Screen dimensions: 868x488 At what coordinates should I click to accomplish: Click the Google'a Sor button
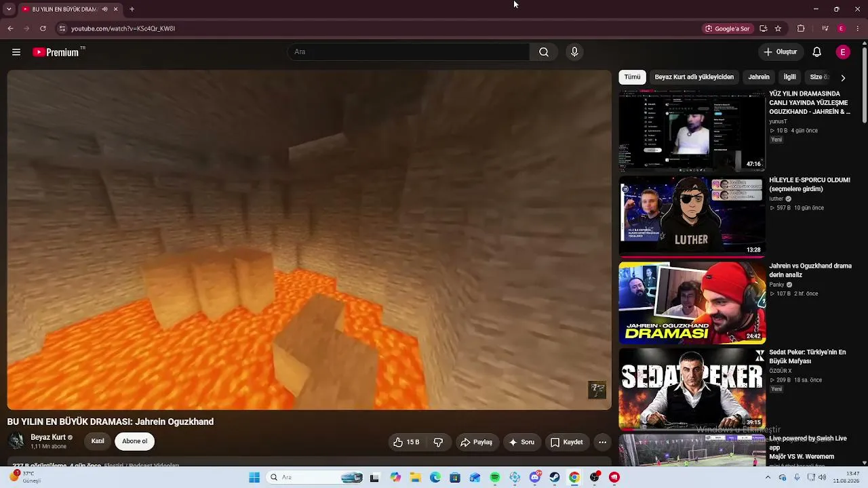coord(727,28)
